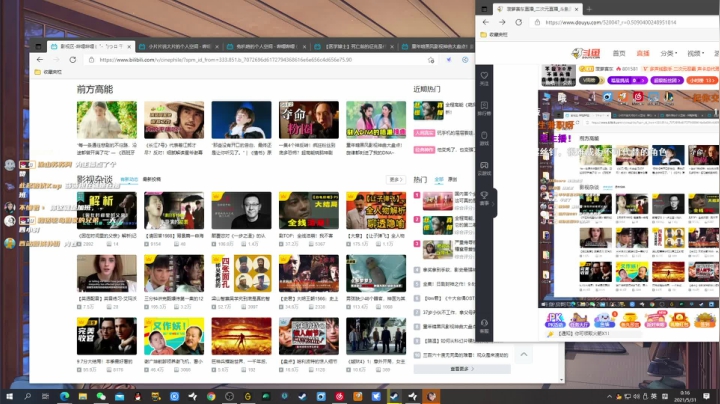Open the 全线 大结局 video thumbnail

pyautogui.click(x=309, y=210)
